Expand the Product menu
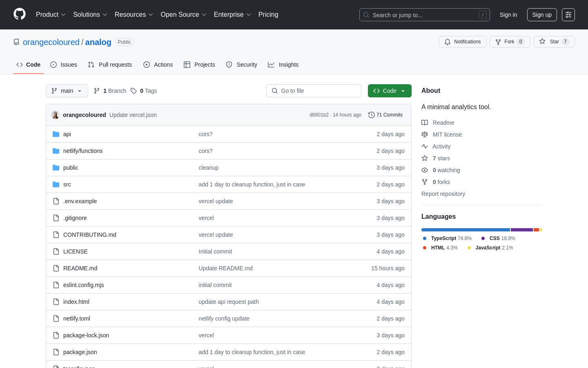 51,14
